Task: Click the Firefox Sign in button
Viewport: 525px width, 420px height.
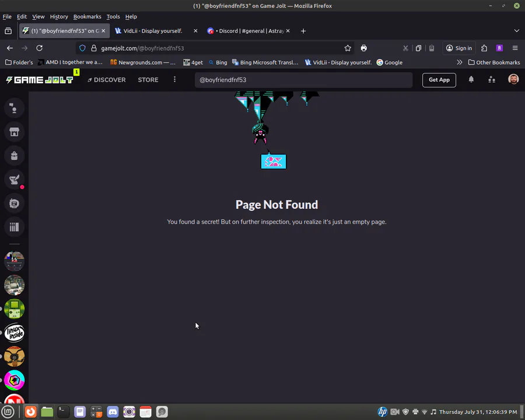Action: (459, 48)
